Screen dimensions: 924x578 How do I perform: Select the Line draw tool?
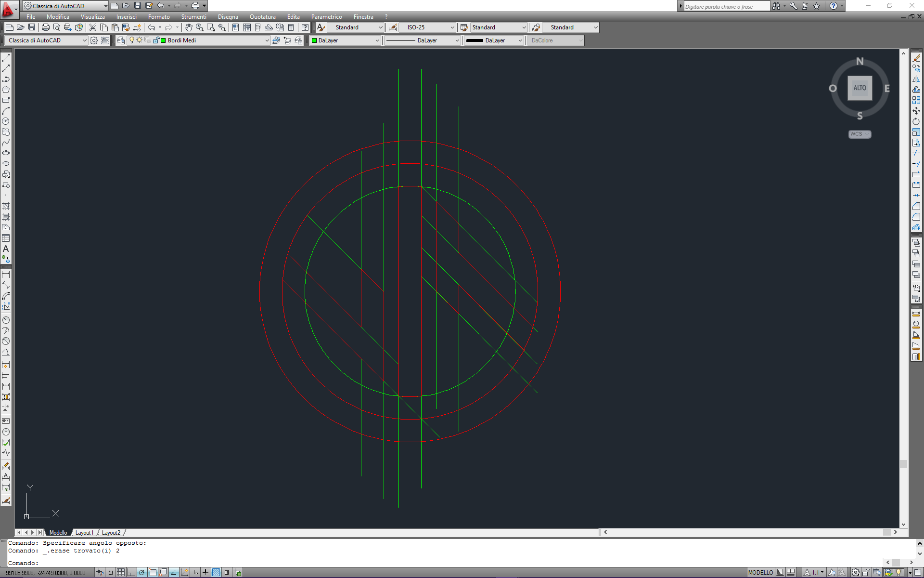coord(6,58)
